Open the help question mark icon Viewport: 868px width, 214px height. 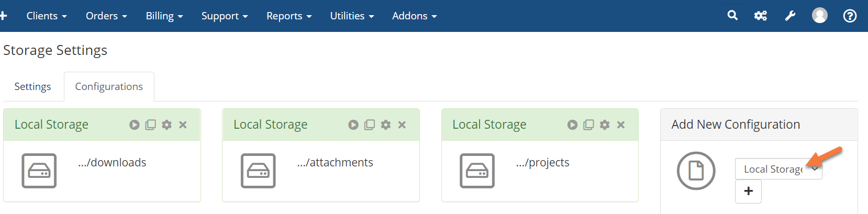(x=850, y=16)
